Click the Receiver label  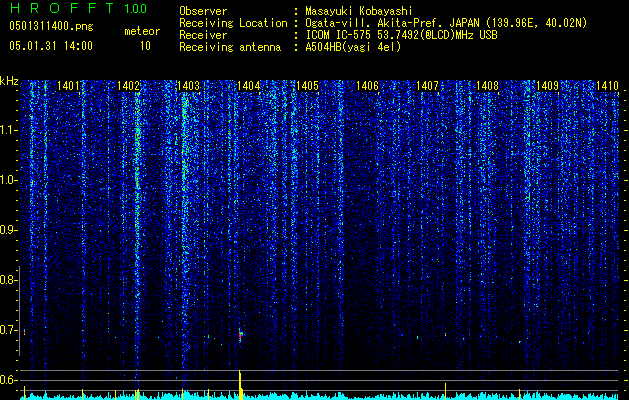pos(203,35)
